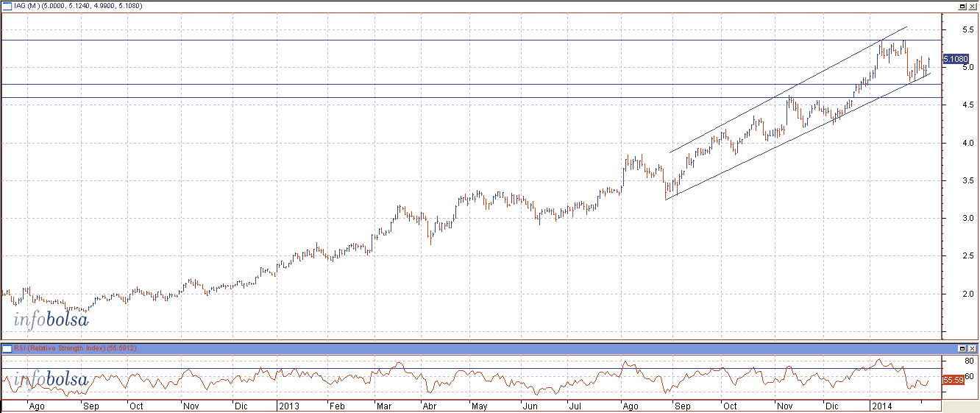Click the RSI panel icon
The image size is (980, 413).
(7, 347)
